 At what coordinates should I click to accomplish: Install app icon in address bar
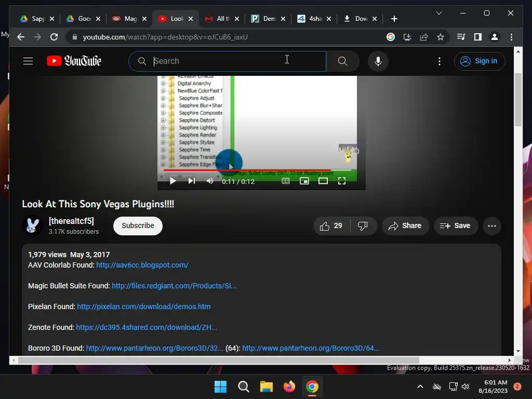click(x=407, y=37)
